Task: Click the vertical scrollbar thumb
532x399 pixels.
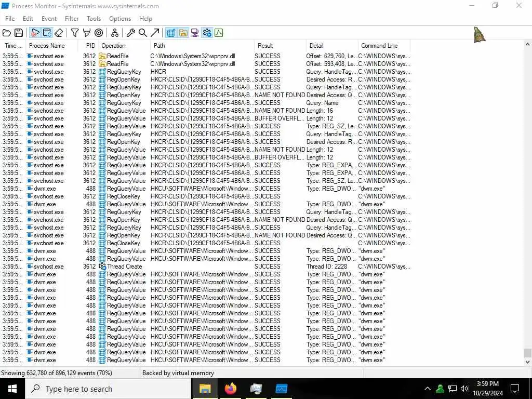Action: (x=527, y=353)
